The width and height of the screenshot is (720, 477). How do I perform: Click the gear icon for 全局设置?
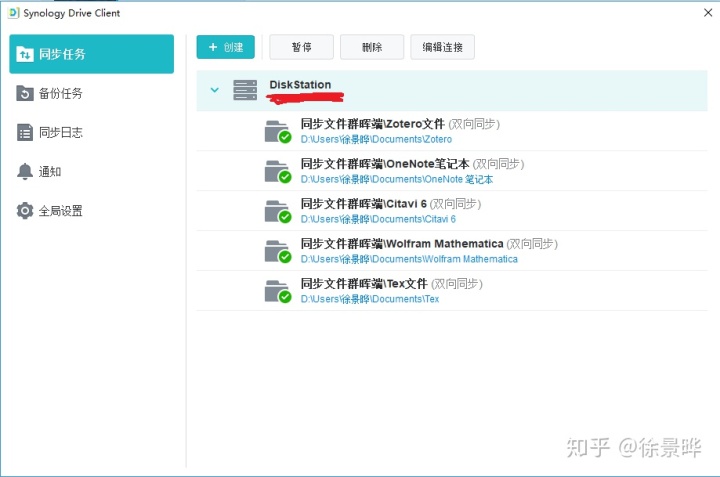[x=25, y=211]
